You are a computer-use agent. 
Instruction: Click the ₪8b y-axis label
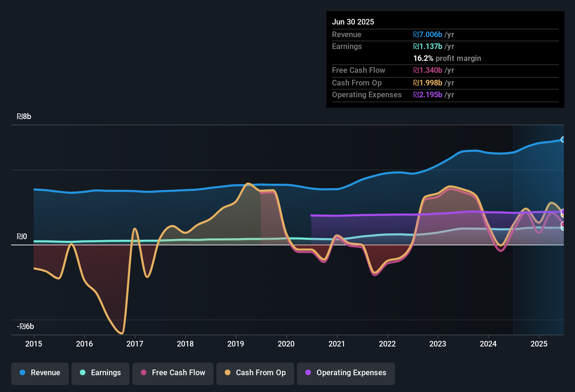24,116
